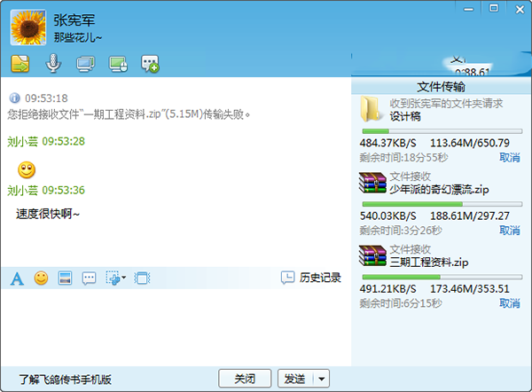Screen dimensions: 532x392
Task: Click the transfer failed system message text
Action: click(129, 114)
